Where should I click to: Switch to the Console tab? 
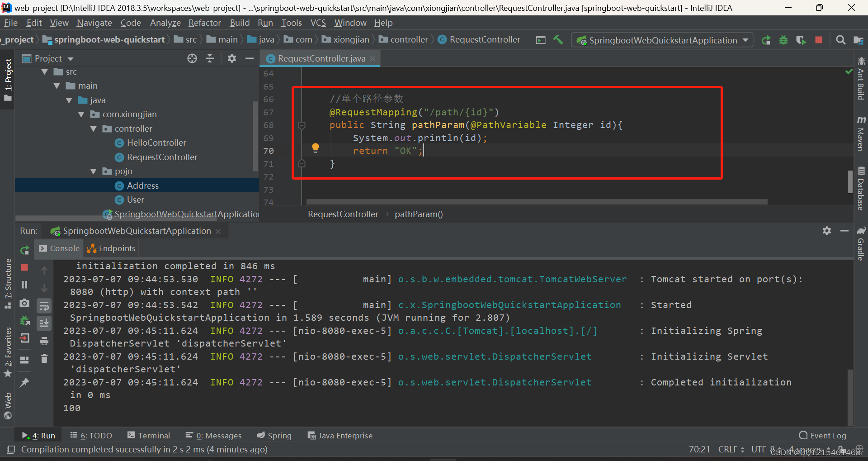pos(59,248)
